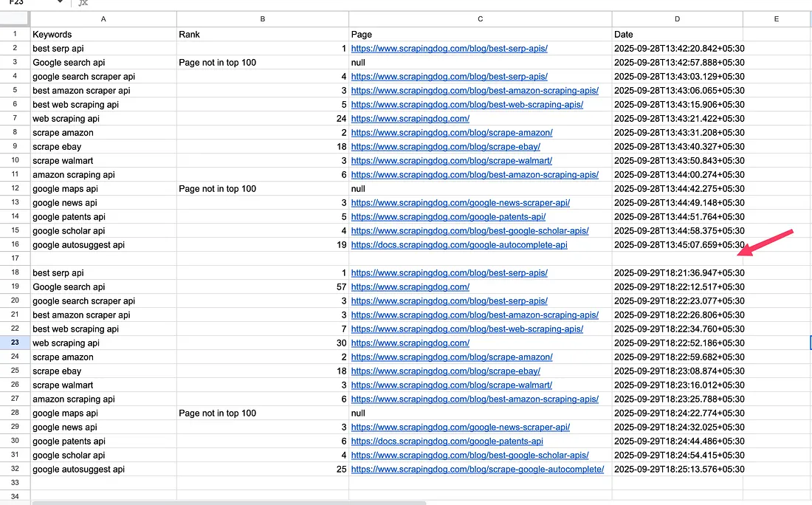
Task: Select column C header
Action: [480, 19]
